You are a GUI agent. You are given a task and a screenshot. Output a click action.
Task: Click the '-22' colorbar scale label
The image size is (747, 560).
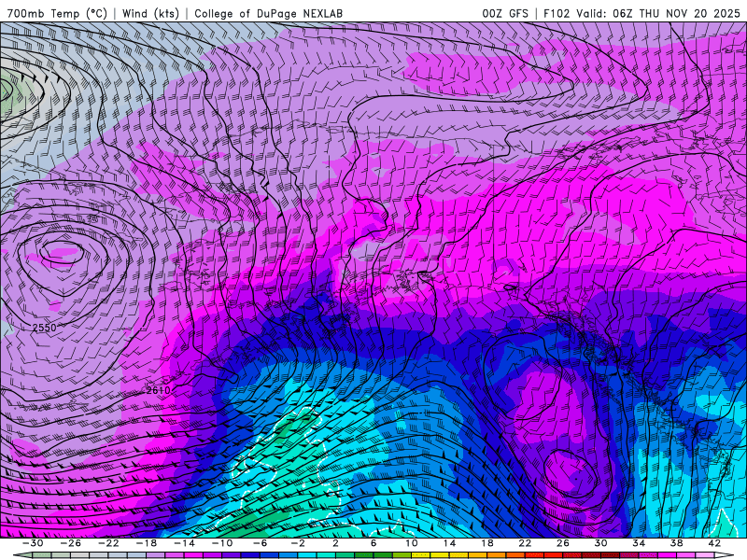point(108,543)
